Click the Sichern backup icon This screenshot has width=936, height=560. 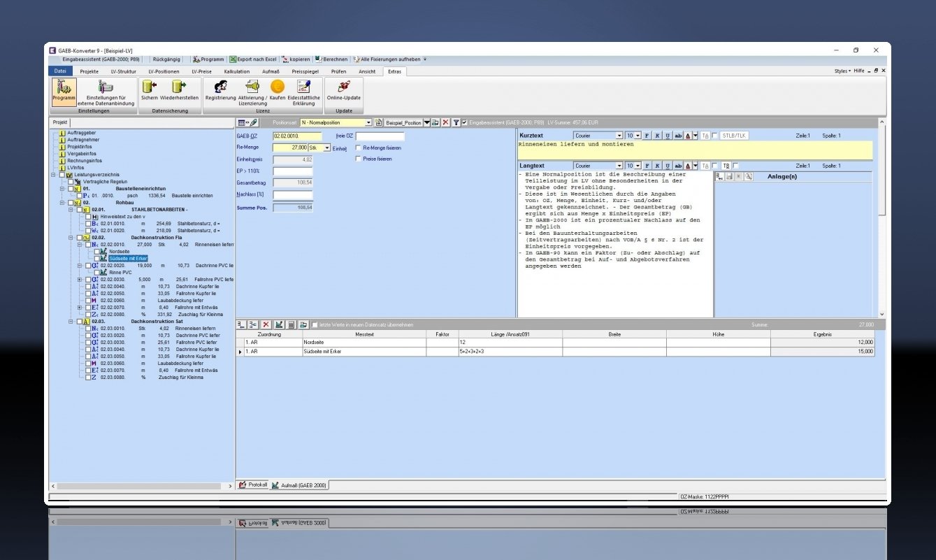pyautogui.click(x=149, y=87)
